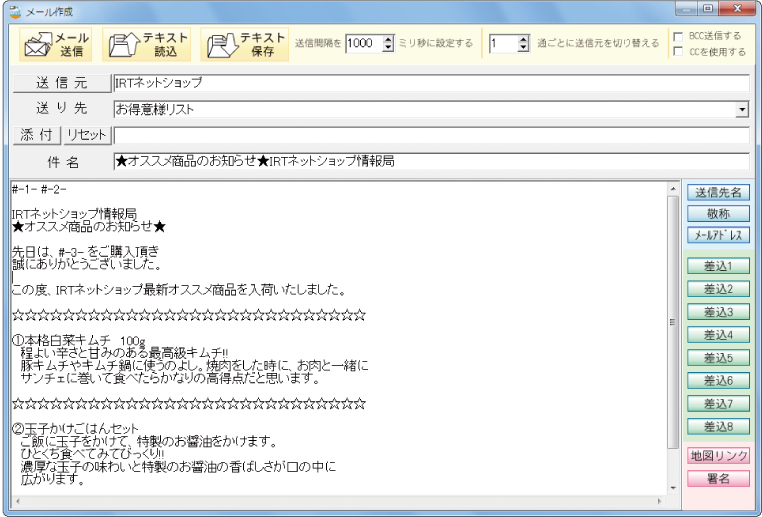This screenshot has width=762, height=517.
Task: Click into the 件名 subject field
Action: tap(430, 161)
